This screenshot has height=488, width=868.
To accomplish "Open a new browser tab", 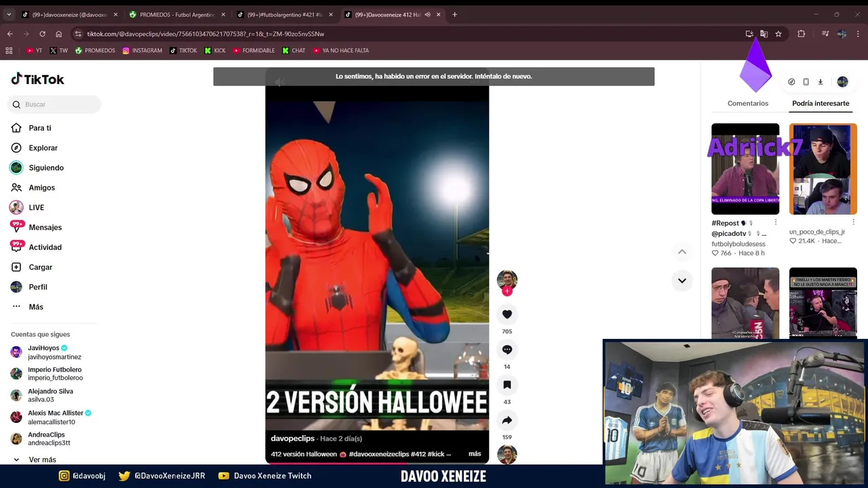I will [x=454, y=14].
